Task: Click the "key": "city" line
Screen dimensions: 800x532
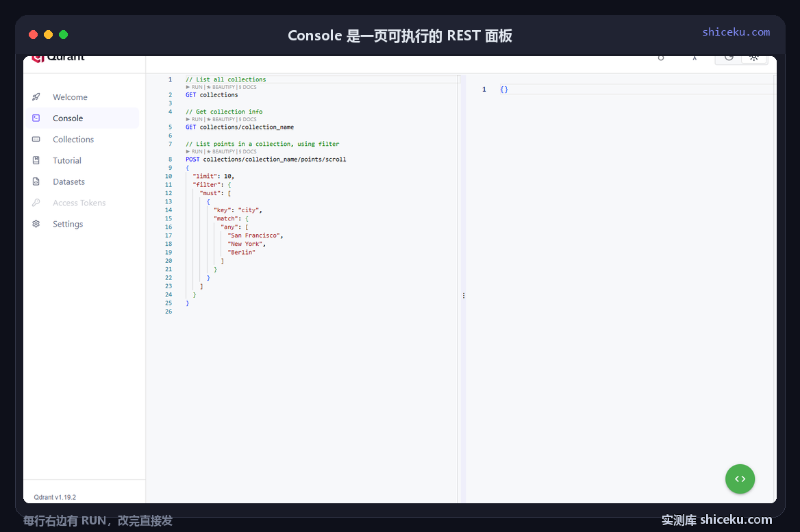Action: [x=238, y=210]
